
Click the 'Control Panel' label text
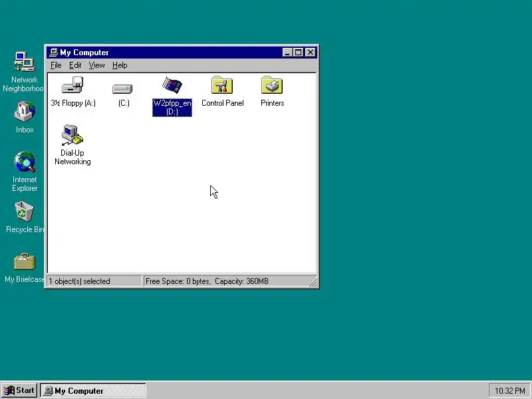click(223, 103)
